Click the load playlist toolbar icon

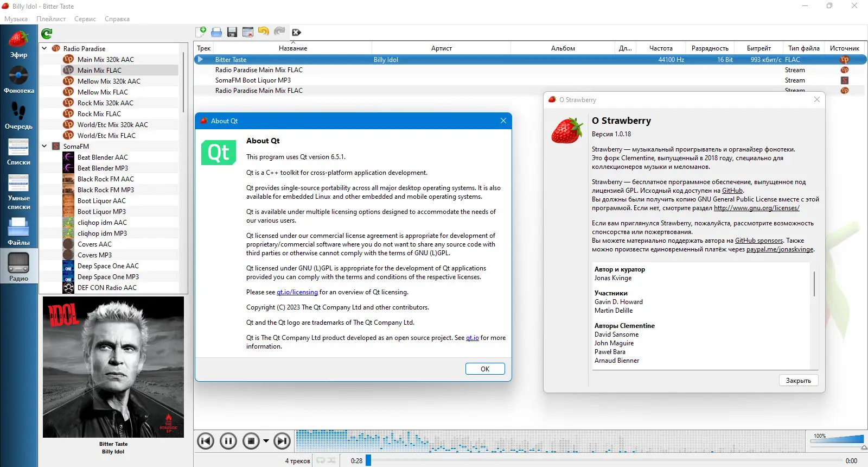coord(216,32)
